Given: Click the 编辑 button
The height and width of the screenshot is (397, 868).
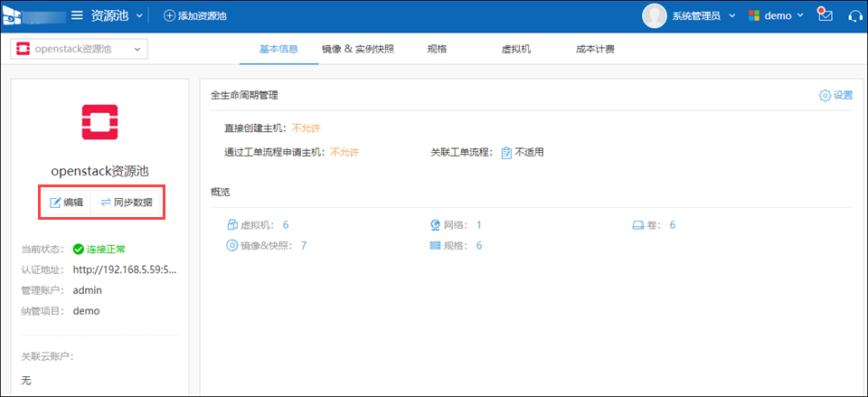Looking at the screenshot, I should point(66,203).
